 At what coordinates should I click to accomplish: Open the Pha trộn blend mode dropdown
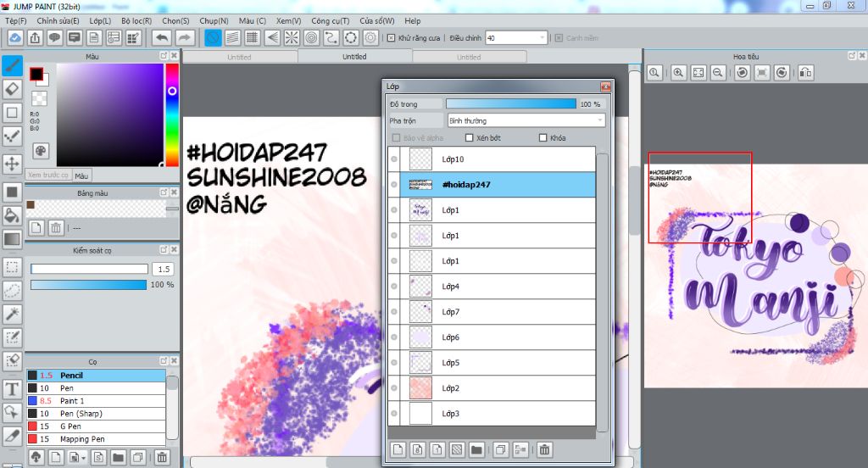coord(526,120)
